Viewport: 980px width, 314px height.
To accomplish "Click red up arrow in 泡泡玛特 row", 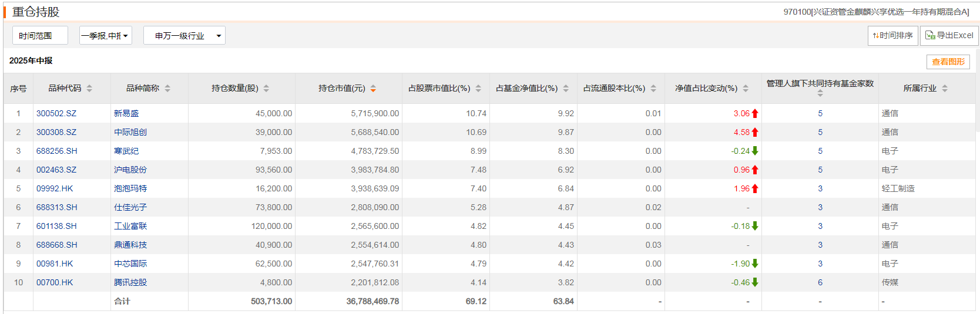I will 755,188.
